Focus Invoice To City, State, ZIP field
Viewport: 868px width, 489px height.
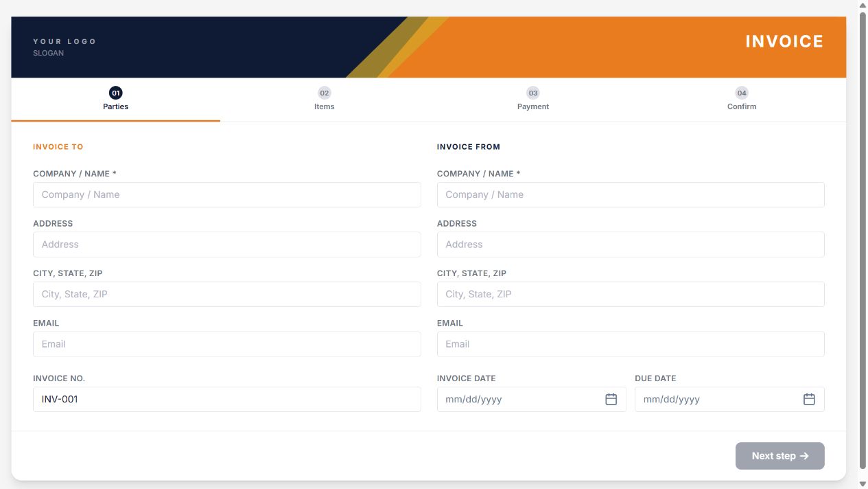(227, 294)
